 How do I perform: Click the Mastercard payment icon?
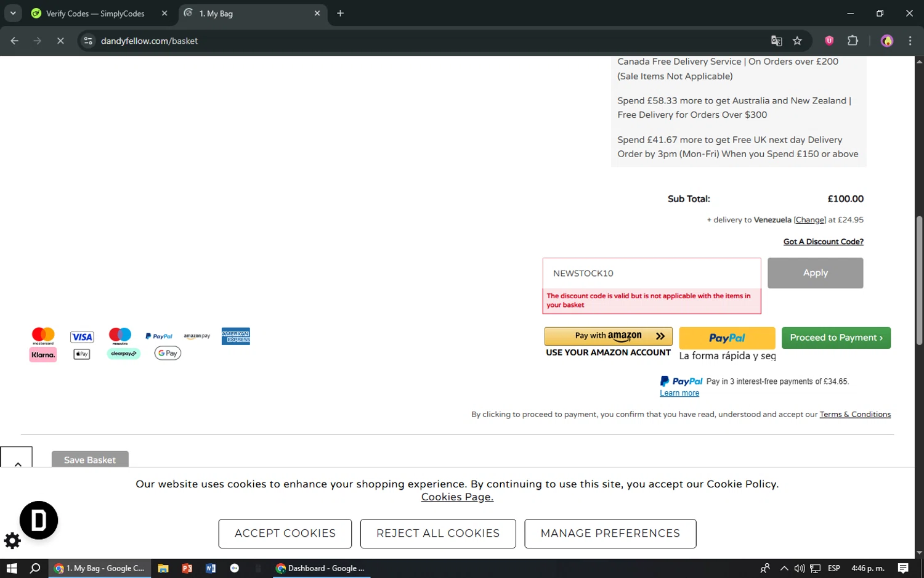pyautogui.click(x=43, y=336)
